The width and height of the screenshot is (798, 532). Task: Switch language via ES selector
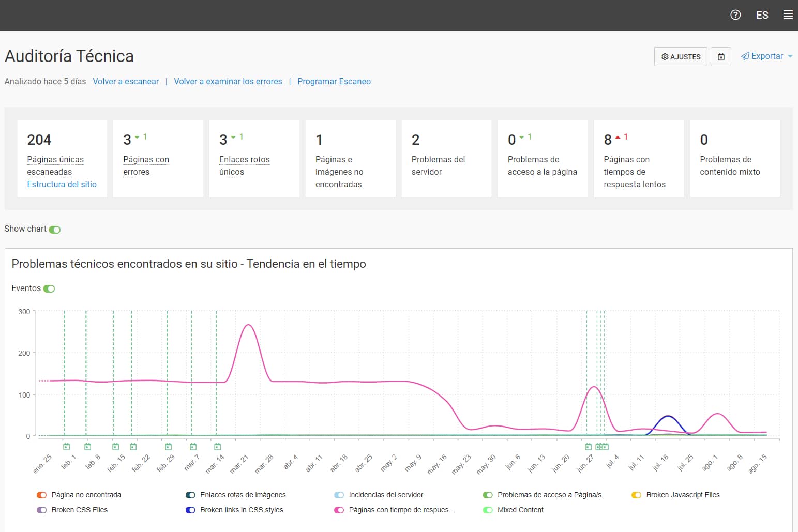pyautogui.click(x=762, y=15)
